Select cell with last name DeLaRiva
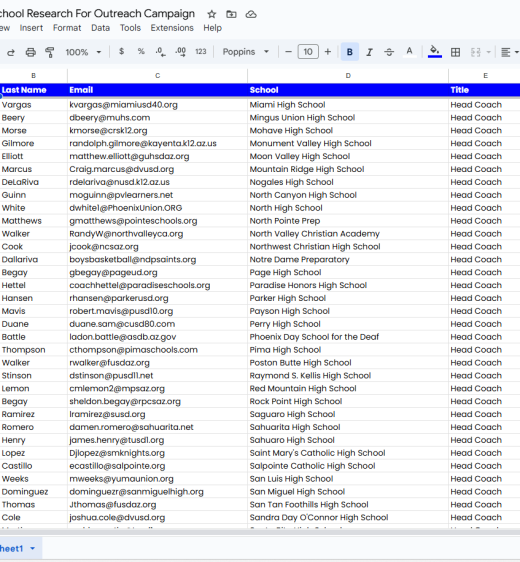Image resolution: width=520 pixels, height=562 pixels. point(33,182)
